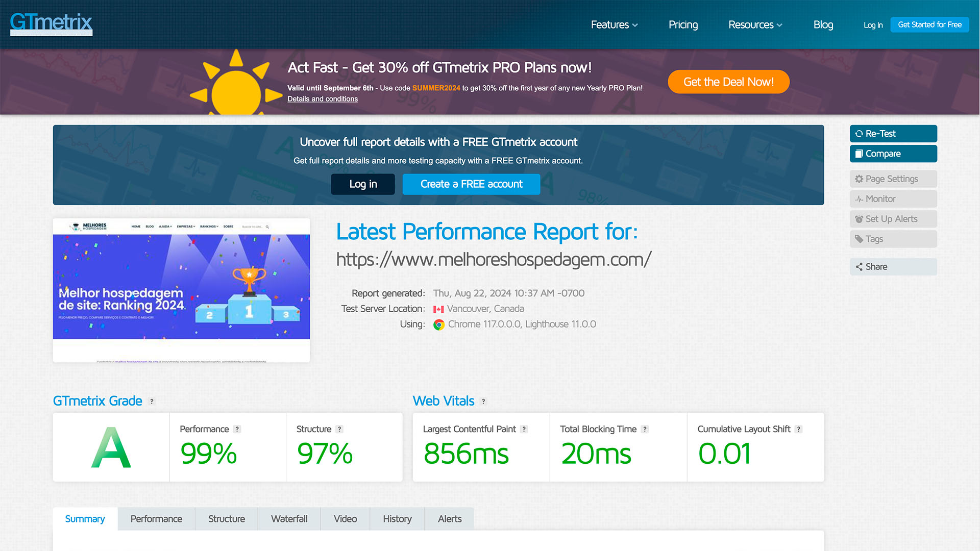This screenshot has height=551, width=980.
Task: Click the Monitor button
Action: (x=893, y=199)
